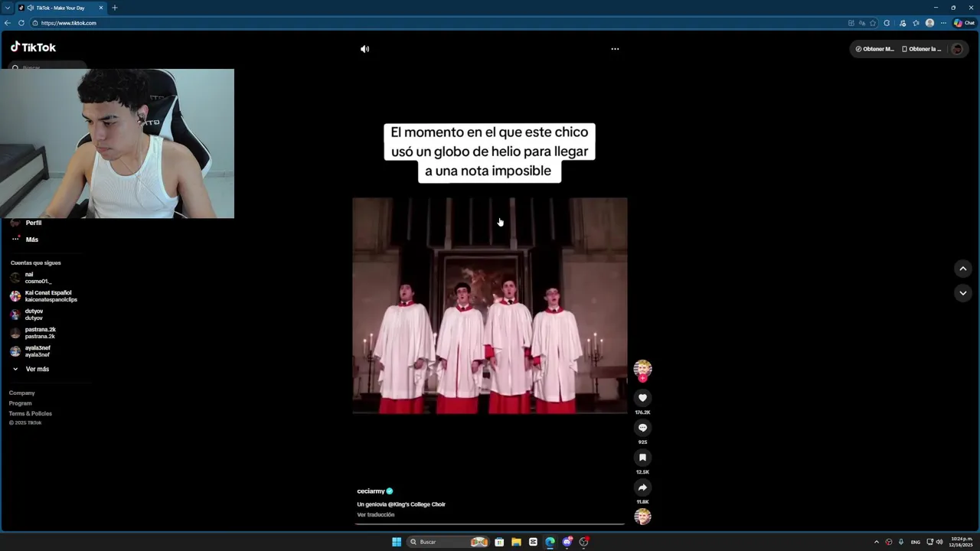980x551 pixels.
Task: Click the TikTok logo
Action: pos(33,47)
